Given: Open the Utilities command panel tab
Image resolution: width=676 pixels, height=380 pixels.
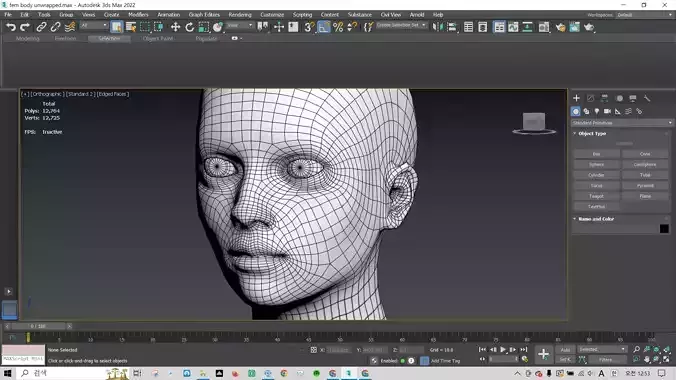Looking at the screenshot, I should coord(647,98).
